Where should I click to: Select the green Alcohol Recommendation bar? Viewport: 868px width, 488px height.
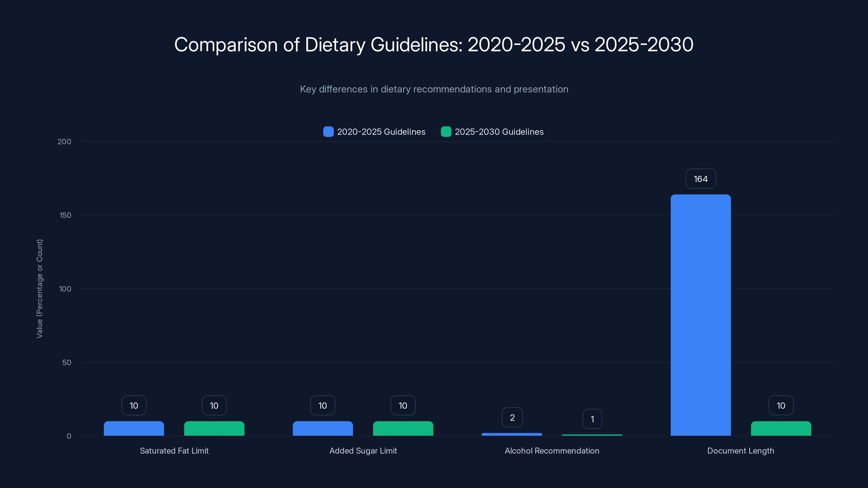(592, 435)
